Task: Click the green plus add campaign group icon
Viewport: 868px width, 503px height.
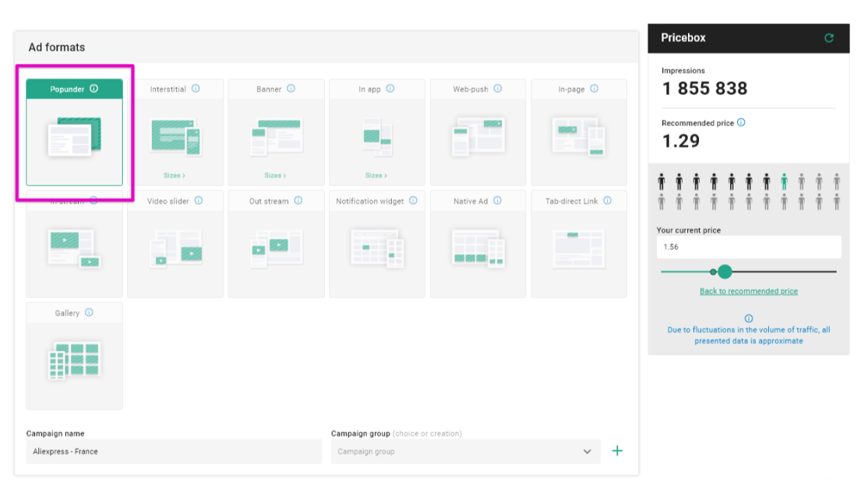Action: [617, 451]
